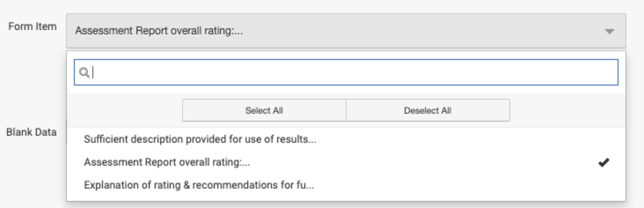Viewport: 644px width, 208px height.
Task: Deselect the checked 'Assessment Report overall rating' option
Action: [x=167, y=162]
